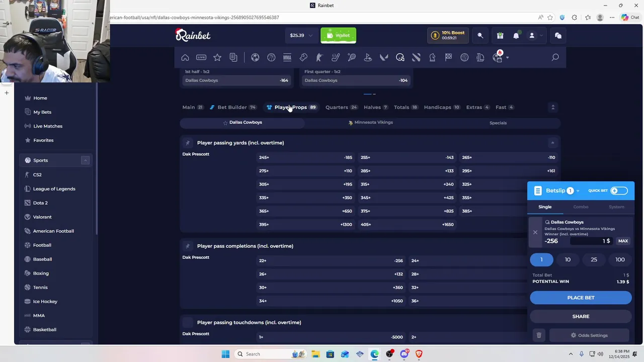Expand the Betslip dropdown arrow
The height and width of the screenshot is (362, 644).
578,191
